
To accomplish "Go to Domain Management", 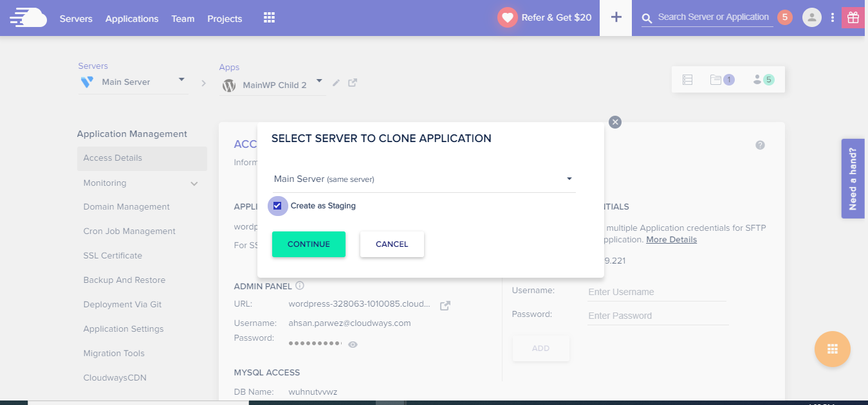I will [127, 207].
